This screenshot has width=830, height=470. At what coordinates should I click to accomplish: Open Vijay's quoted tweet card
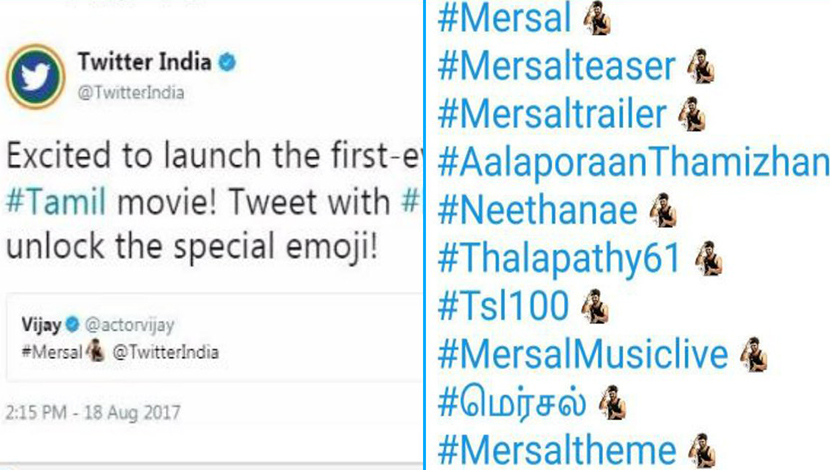click(x=214, y=337)
